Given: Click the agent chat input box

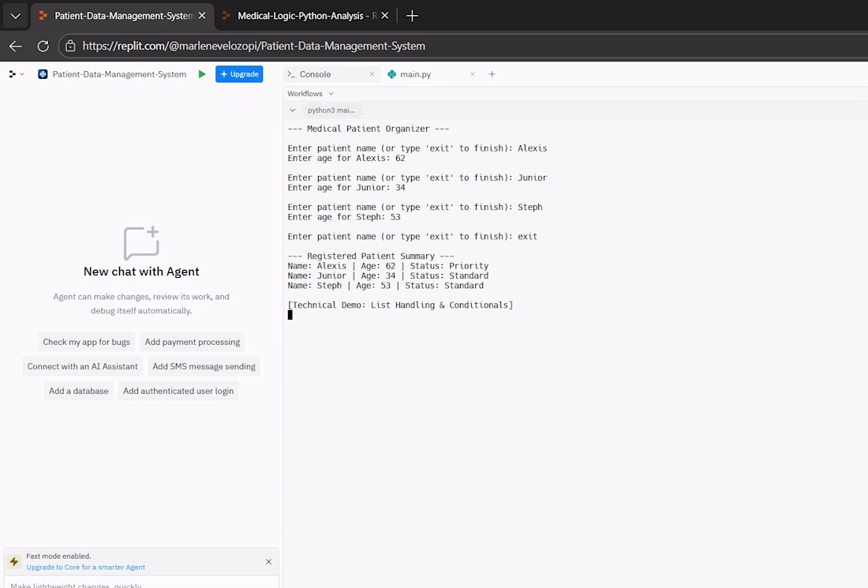Looking at the screenshot, I should point(141,583).
